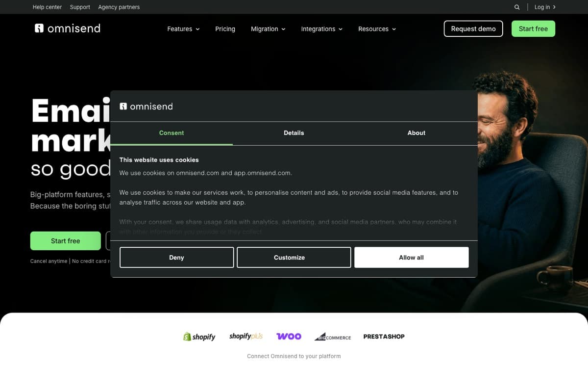Switch to the Details tab
The image size is (588, 368).
294,133
